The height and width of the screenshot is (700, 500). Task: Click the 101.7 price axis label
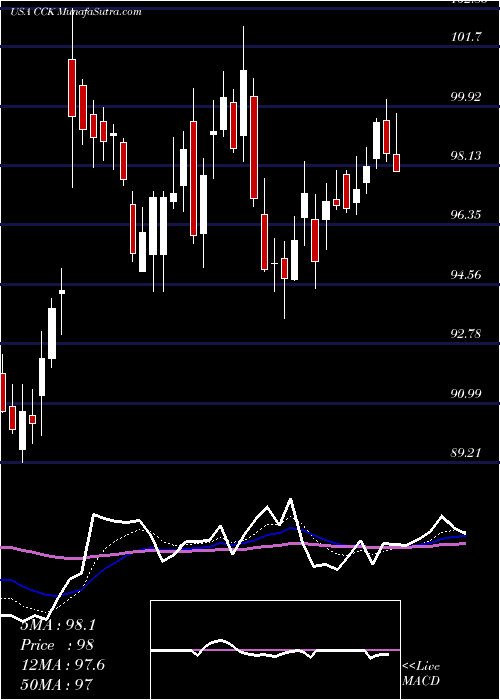[x=466, y=37]
